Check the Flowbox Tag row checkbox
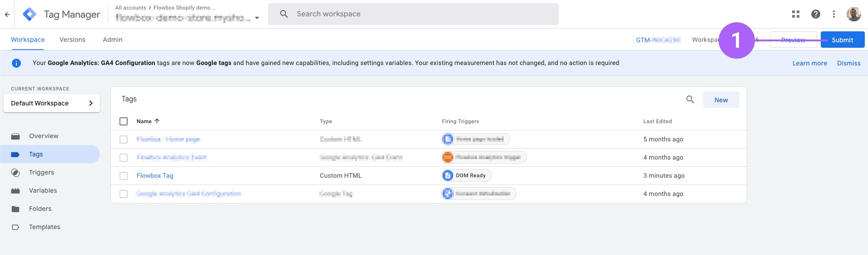 click(124, 176)
